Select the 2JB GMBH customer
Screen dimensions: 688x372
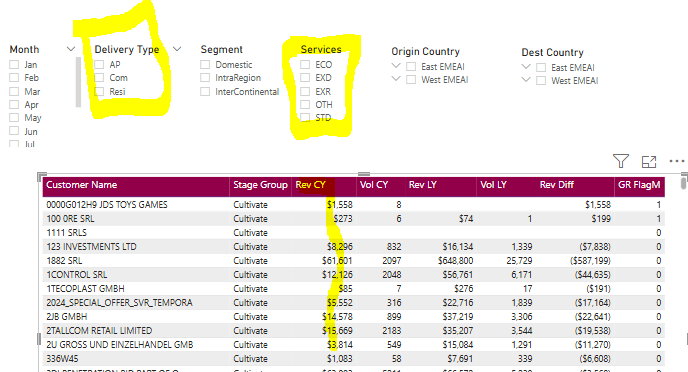coord(67,317)
